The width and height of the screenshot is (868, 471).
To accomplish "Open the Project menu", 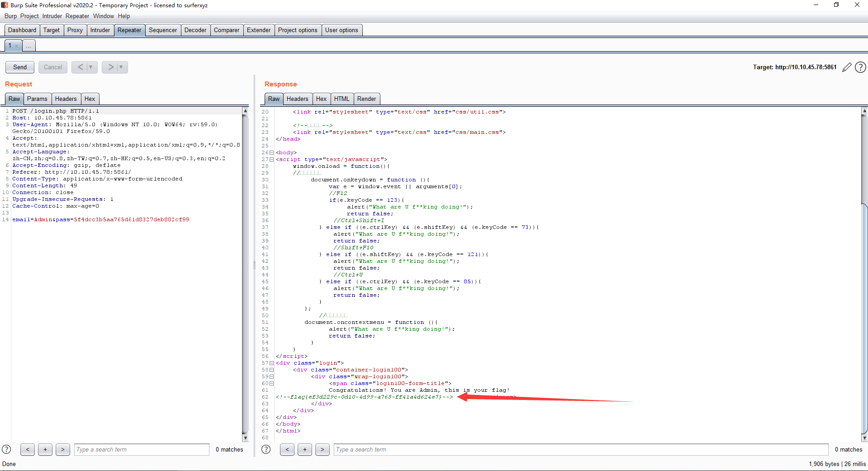I will [29, 16].
